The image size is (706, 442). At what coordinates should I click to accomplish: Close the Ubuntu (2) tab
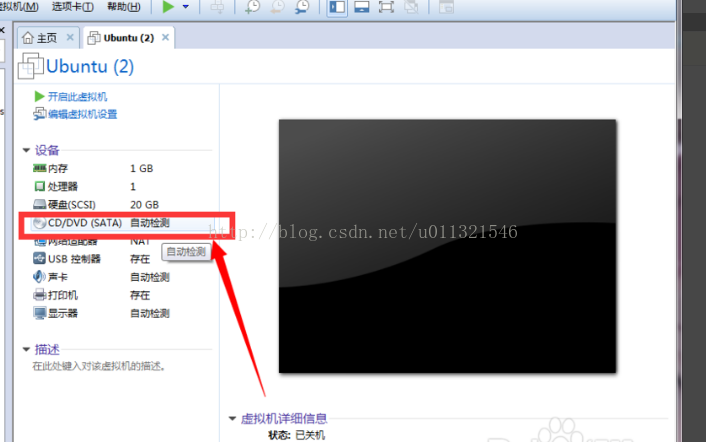coord(166,37)
